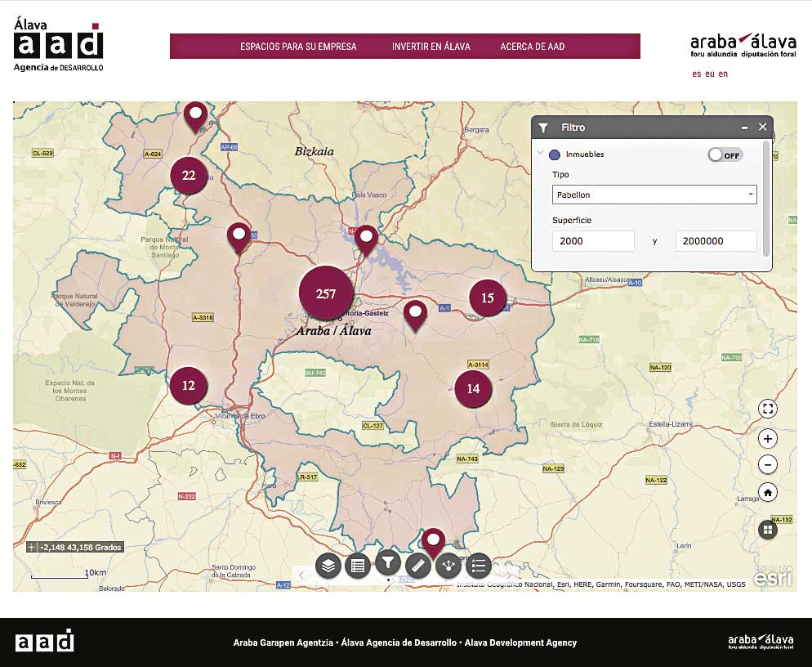Open the legend list widget

(x=479, y=566)
